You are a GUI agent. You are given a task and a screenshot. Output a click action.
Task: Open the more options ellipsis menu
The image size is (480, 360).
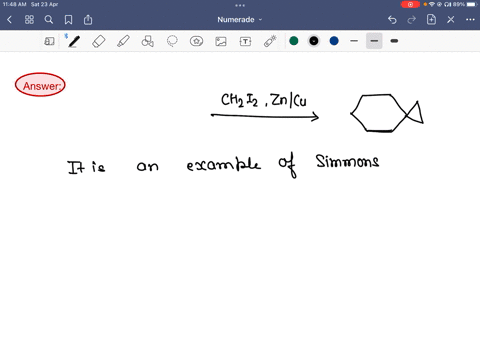[x=470, y=20]
